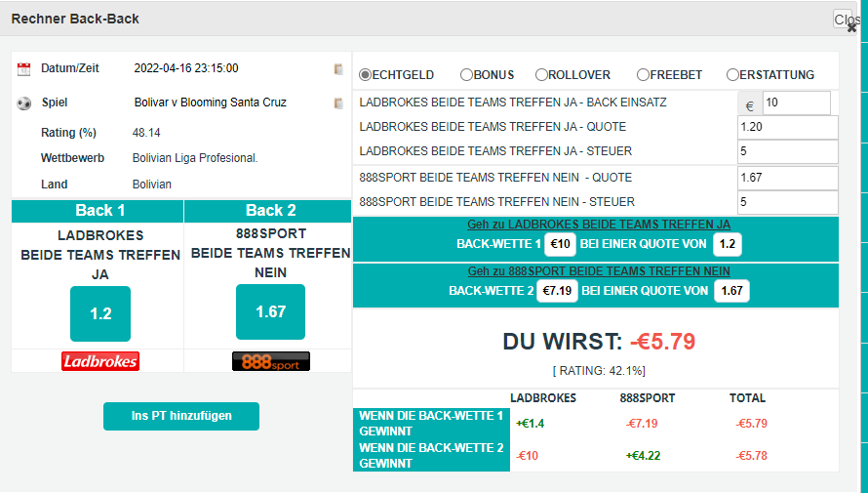Image resolution: width=868 pixels, height=493 pixels.
Task: Click the Back 1 odds tile 1.2
Action: pyautogui.click(x=100, y=313)
